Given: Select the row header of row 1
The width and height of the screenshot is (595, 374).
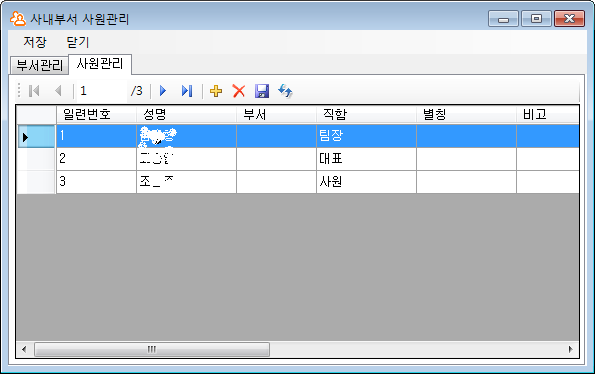Looking at the screenshot, I should coord(36,136).
